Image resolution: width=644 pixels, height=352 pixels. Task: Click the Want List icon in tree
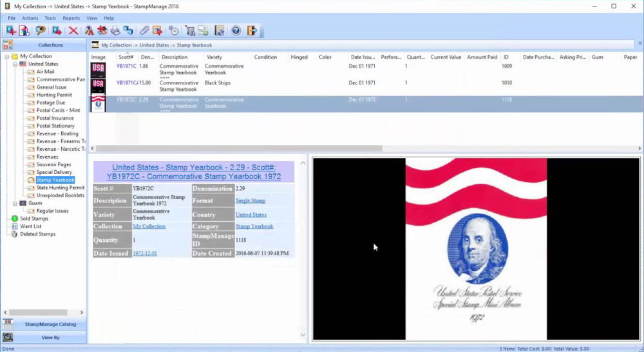15,226
